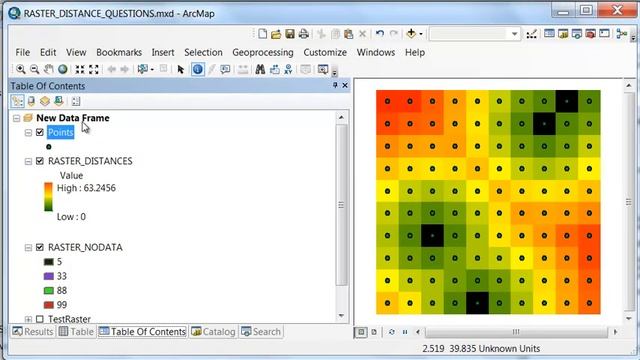The image size is (640, 360).
Task: Click the Paste icon
Action: 349,34
